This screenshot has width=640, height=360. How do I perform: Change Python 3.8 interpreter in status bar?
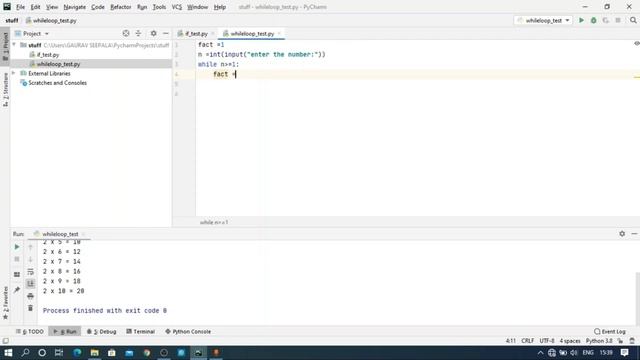point(599,341)
